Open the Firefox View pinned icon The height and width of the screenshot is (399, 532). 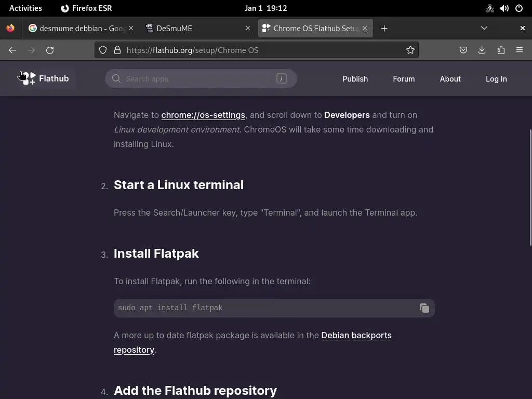[x=10, y=28]
